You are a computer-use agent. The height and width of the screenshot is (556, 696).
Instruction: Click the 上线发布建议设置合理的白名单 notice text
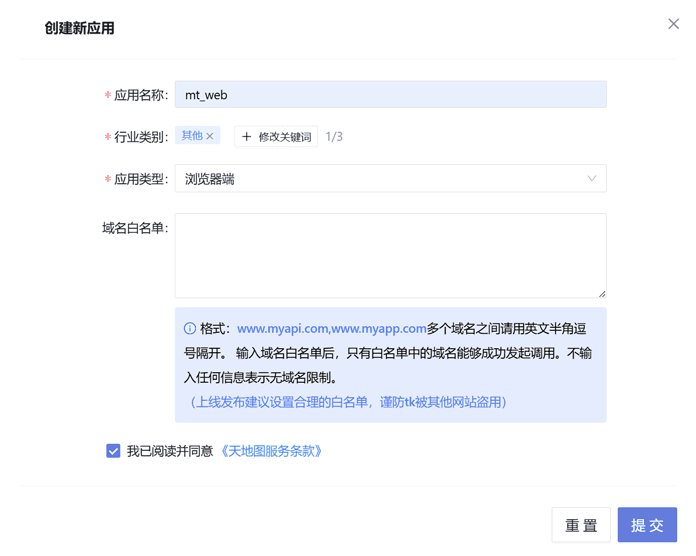click(348, 402)
